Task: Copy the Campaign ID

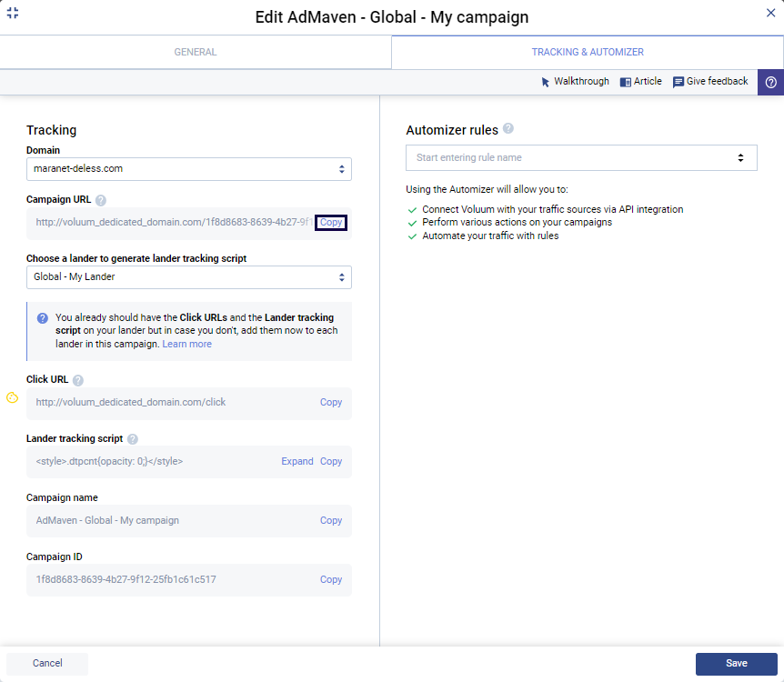Action: pos(331,580)
